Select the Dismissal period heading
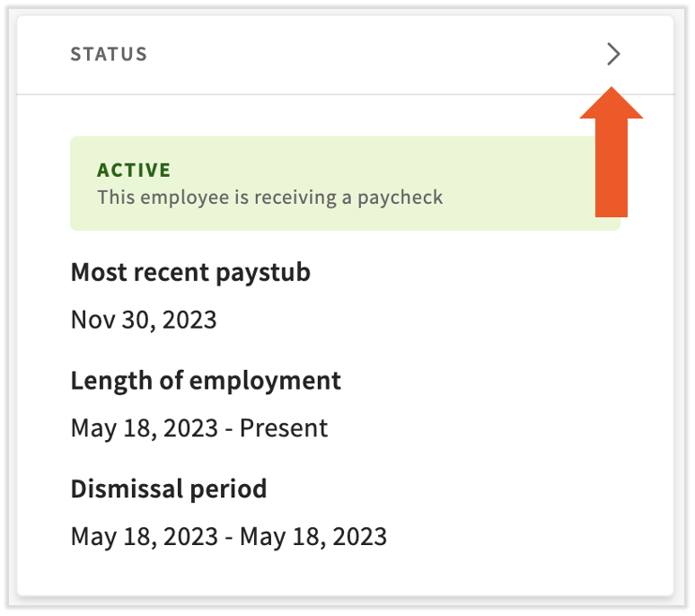This screenshot has height=616, width=695. [x=169, y=488]
